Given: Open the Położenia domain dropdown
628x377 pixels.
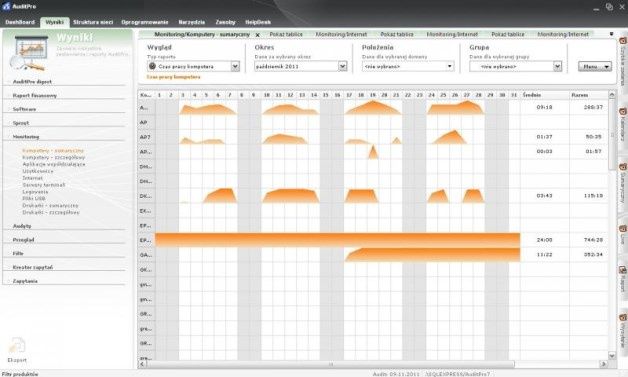Looking at the screenshot, I should 450,66.
